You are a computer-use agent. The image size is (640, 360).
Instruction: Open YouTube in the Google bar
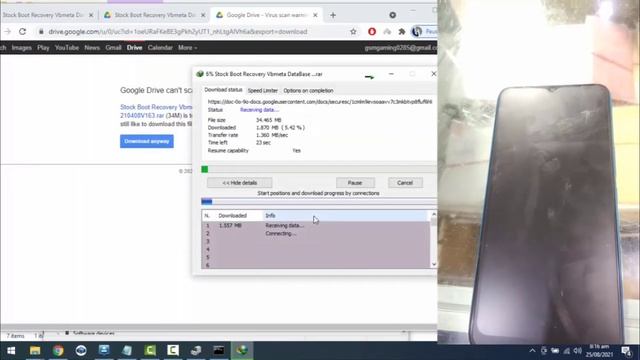point(67,48)
